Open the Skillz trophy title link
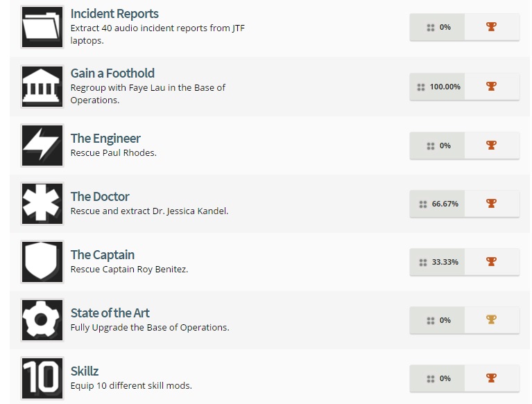 point(85,371)
